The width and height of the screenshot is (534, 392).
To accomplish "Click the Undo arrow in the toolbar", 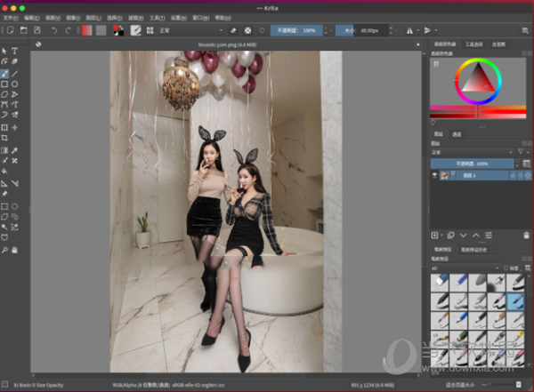I will pyautogui.click(x=54, y=30).
